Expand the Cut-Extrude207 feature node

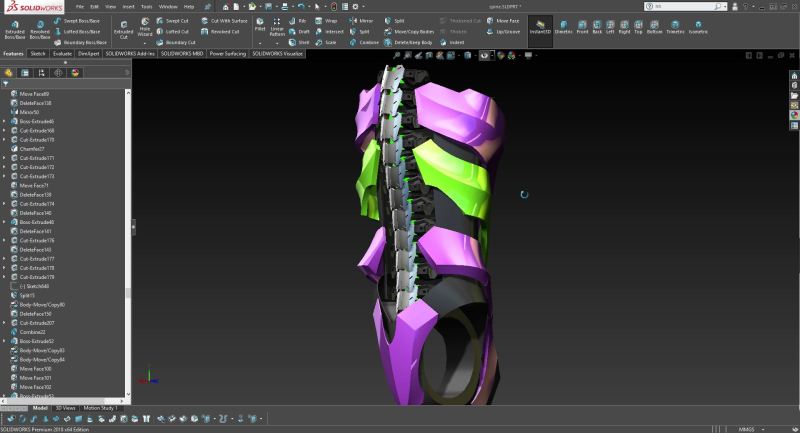(x=5, y=323)
